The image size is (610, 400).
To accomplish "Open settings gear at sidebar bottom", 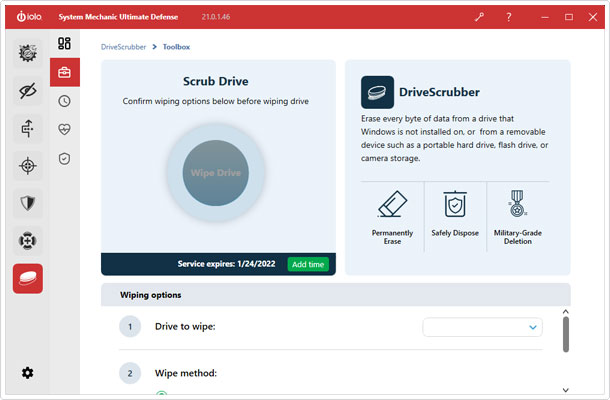I will (27, 373).
